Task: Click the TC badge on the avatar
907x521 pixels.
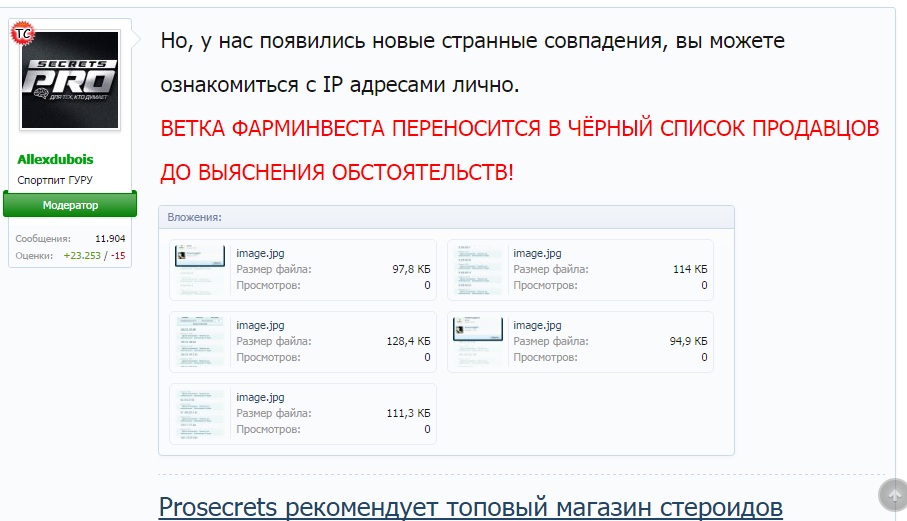Action: 21,32
